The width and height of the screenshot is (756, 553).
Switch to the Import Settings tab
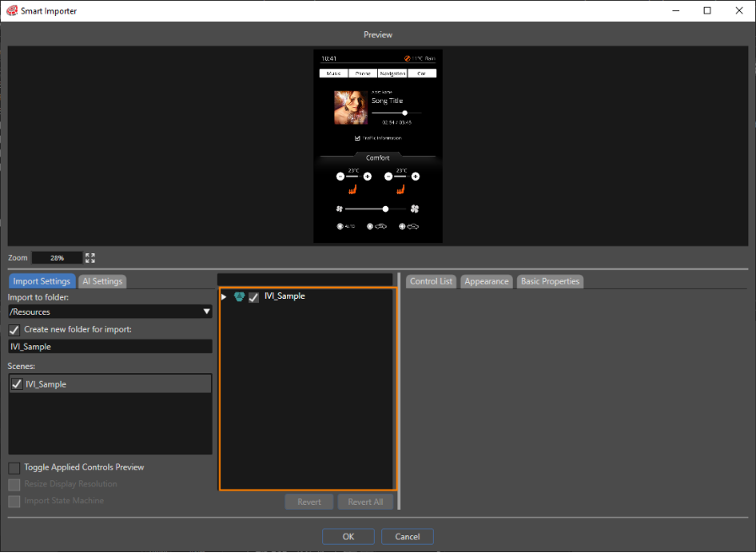click(42, 281)
